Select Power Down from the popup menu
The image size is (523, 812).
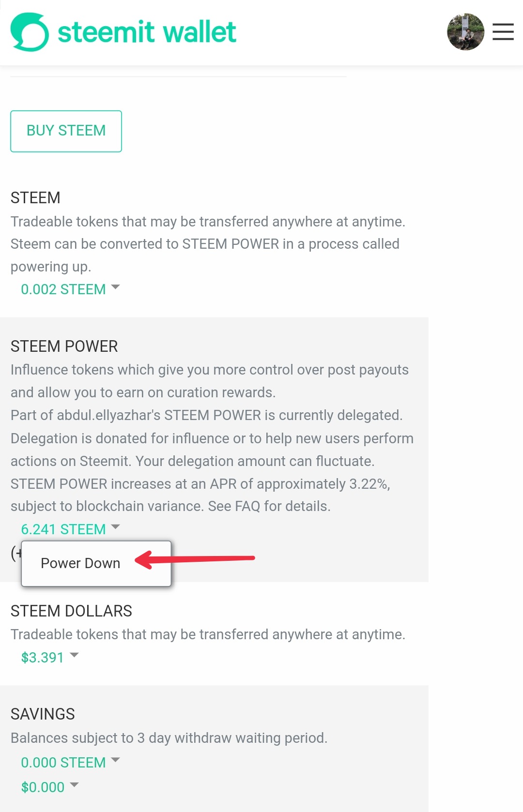(x=80, y=563)
